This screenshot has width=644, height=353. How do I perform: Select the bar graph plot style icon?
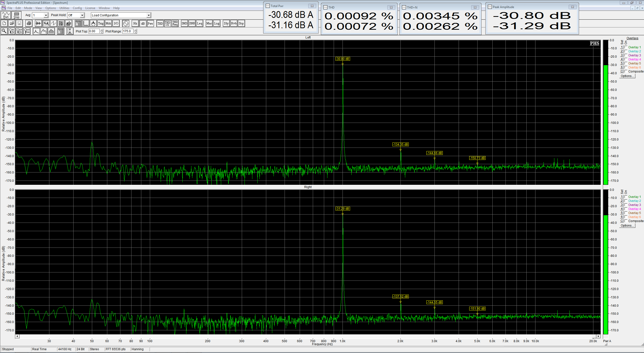[x=51, y=31]
